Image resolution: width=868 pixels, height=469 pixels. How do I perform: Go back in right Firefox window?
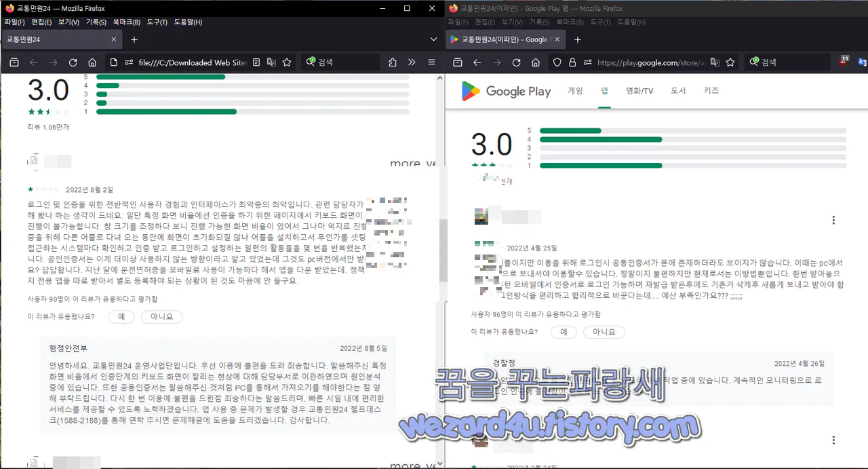click(477, 62)
